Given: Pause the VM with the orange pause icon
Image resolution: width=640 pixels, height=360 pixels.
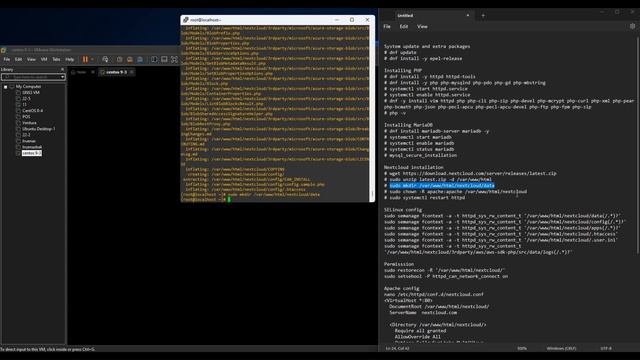Looking at the screenshot, I should click(x=85, y=60).
